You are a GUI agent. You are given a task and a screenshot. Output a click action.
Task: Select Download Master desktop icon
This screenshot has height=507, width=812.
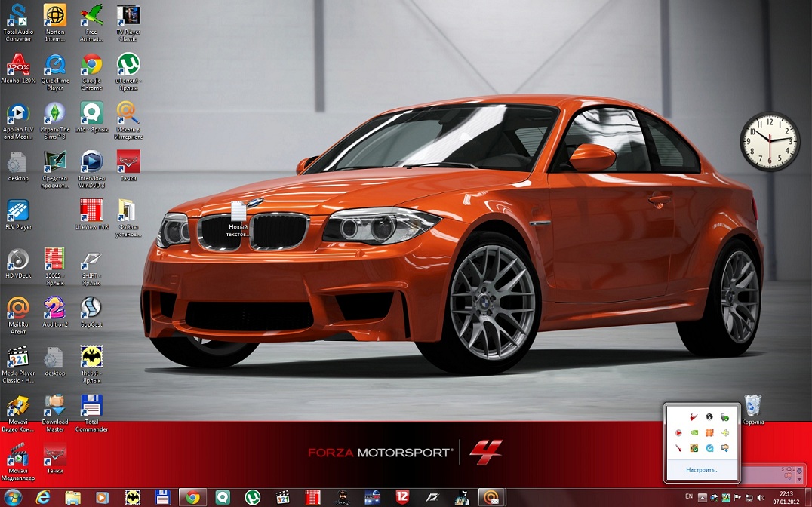click(55, 413)
